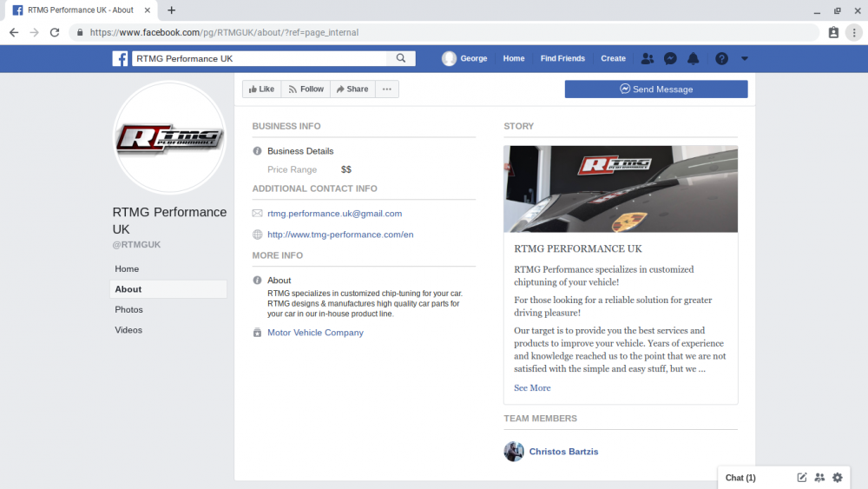Click the $$ price range value
This screenshot has height=489, width=868.
click(x=346, y=169)
